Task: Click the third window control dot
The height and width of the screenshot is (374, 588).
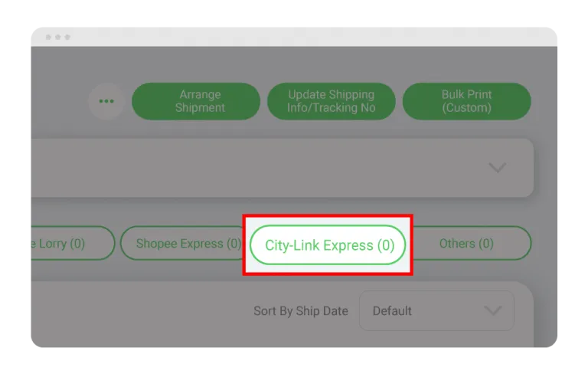Action: point(67,38)
